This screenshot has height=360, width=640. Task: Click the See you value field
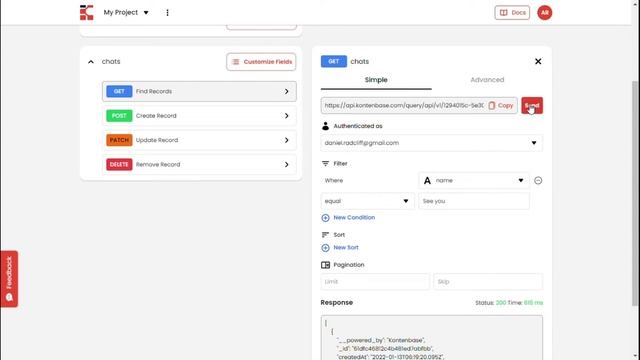coord(474,201)
